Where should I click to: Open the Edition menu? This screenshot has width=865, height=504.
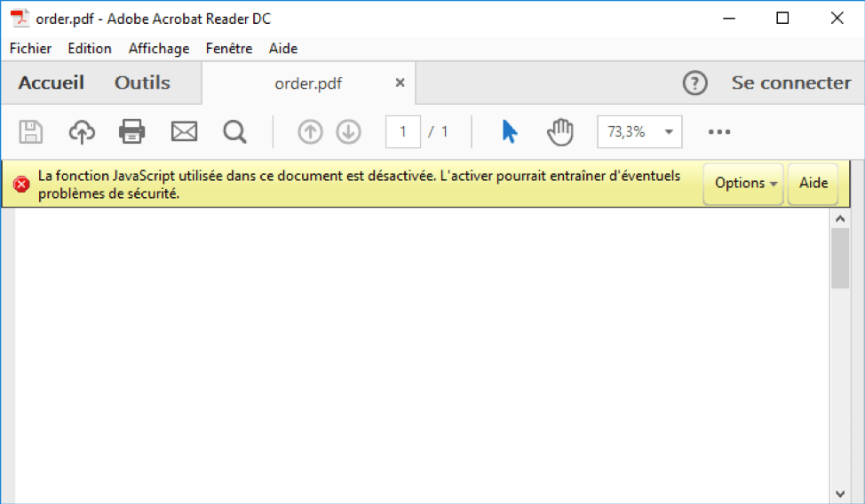point(90,49)
